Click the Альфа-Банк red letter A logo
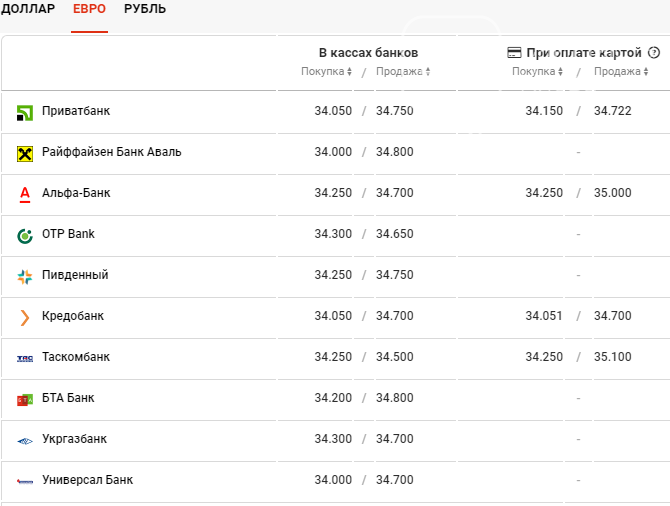 point(25,194)
